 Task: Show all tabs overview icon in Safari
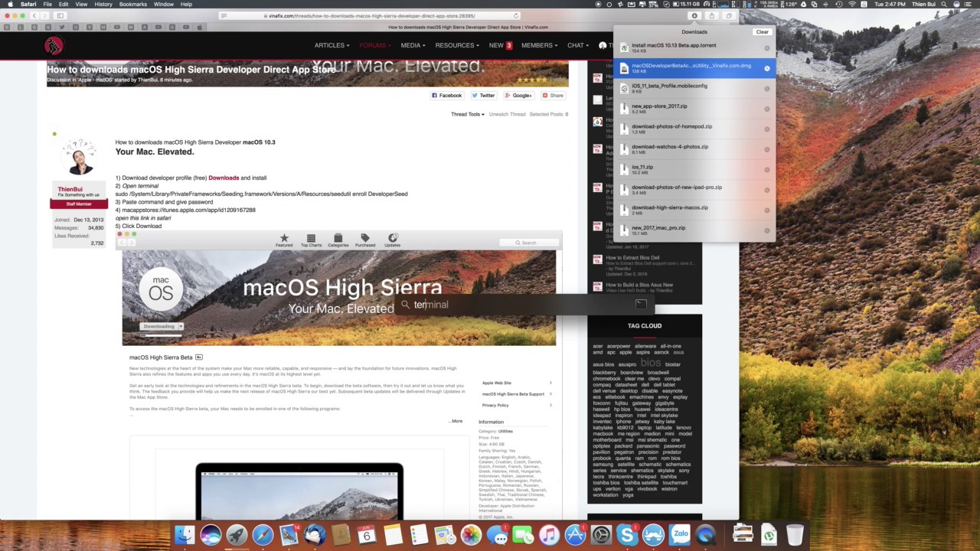click(x=729, y=15)
